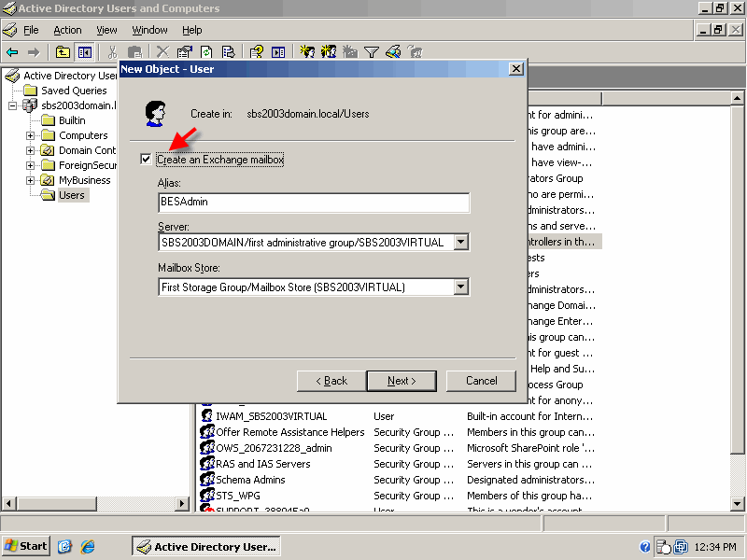Screen dimensions: 747x560
Task: Click Create new group toolbar icon
Action: point(329,51)
